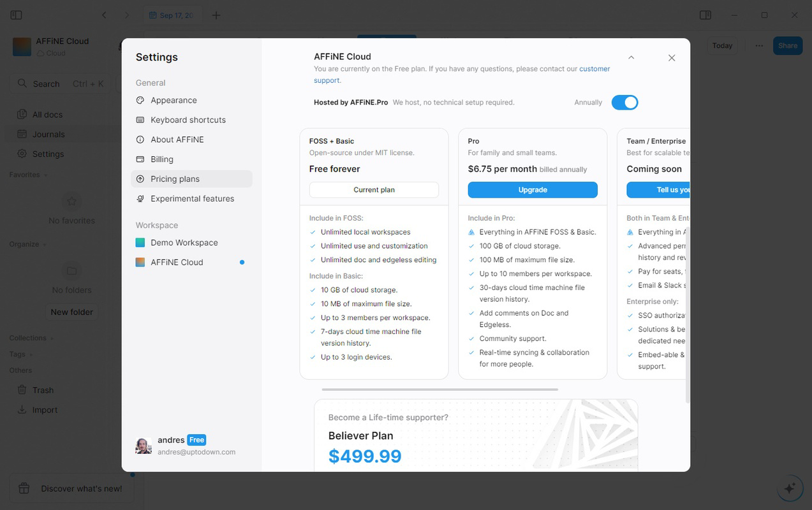Click the Billing card icon
812x510 pixels.
click(140, 159)
